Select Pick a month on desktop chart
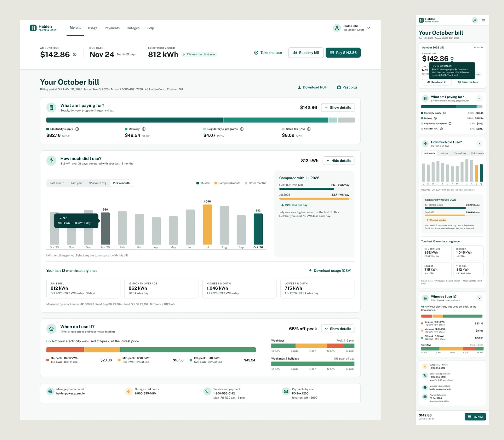Viewport: 504px width, 440px height. [x=121, y=183]
